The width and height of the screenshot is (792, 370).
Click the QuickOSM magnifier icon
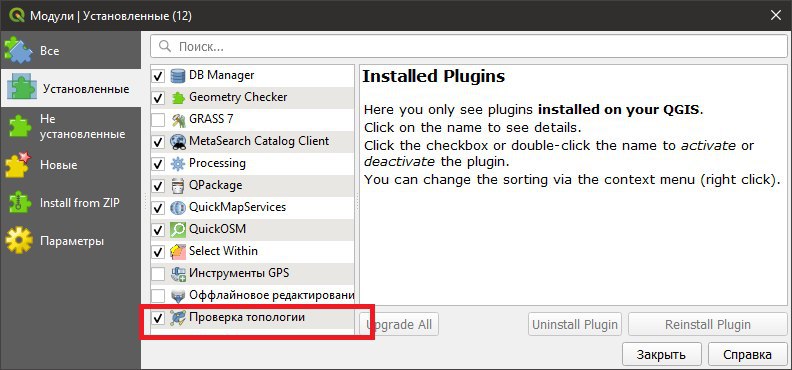click(x=178, y=230)
